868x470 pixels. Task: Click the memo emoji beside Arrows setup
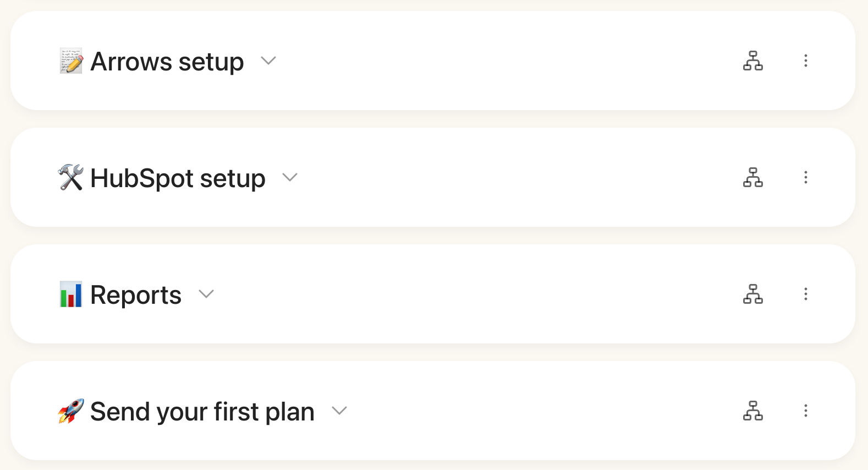coord(71,61)
